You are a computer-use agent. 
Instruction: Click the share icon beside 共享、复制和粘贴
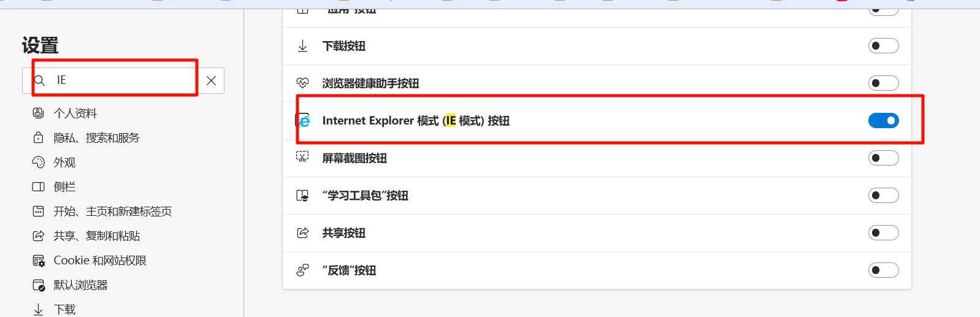click(38, 235)
